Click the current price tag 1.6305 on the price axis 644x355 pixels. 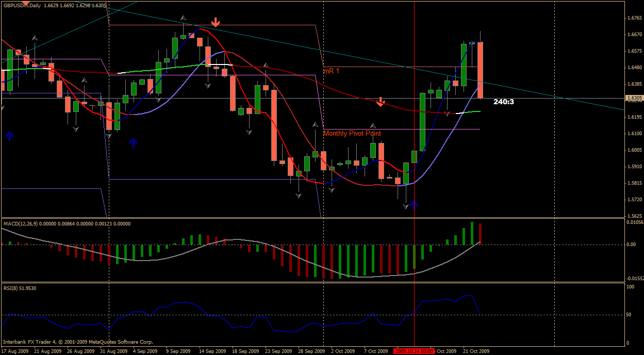[634, 98]
